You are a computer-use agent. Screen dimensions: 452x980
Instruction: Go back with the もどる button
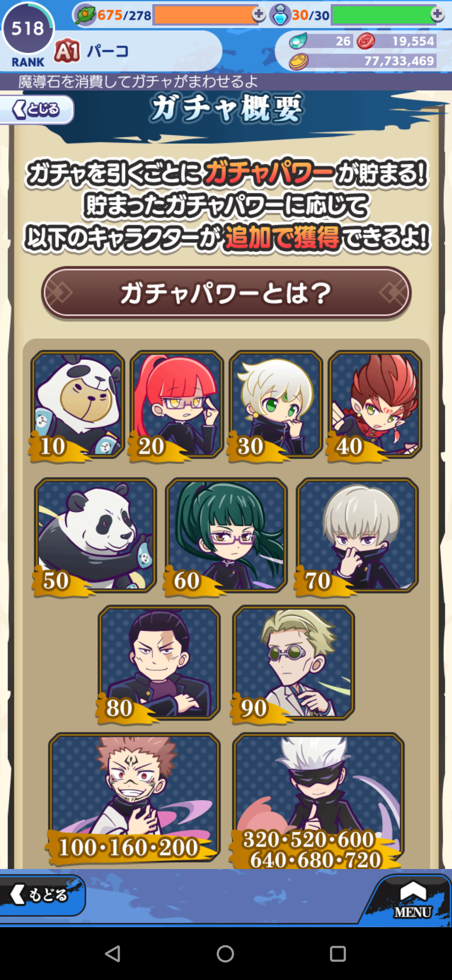pyautogui.click(x=41, y=895)
